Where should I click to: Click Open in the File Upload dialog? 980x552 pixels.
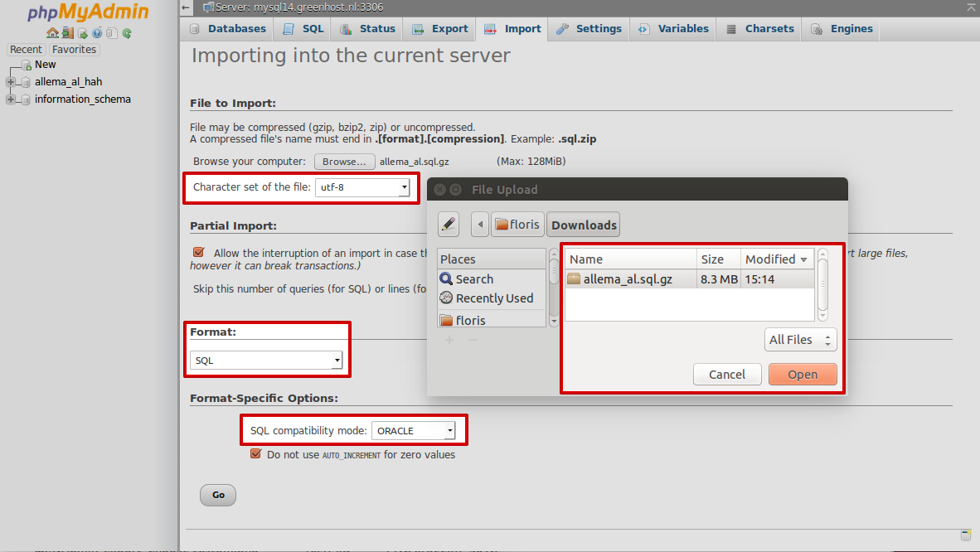click(x=803, y=375)
